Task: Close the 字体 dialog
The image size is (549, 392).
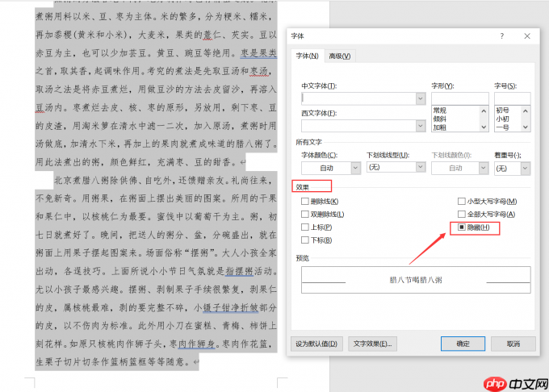Action: 527,36
